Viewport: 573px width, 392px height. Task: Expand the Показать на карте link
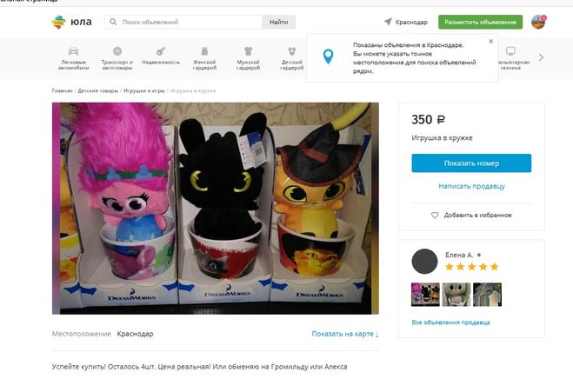coord(345,334)
